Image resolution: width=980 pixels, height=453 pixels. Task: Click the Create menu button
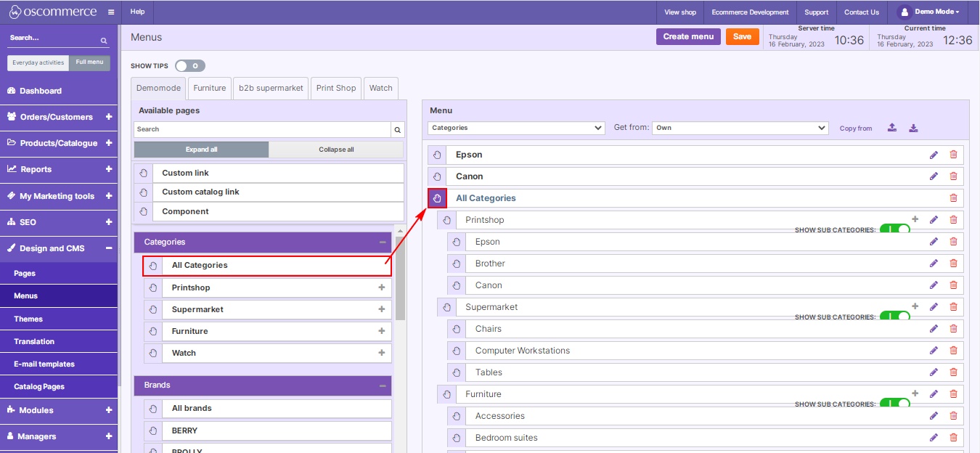coord(688,36)
